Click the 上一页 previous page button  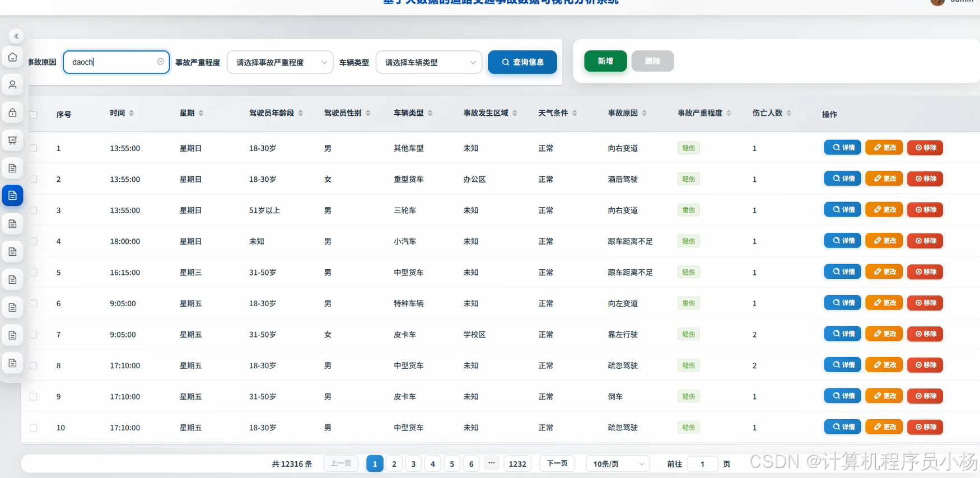pyautogui.click(x=341, y=463)
